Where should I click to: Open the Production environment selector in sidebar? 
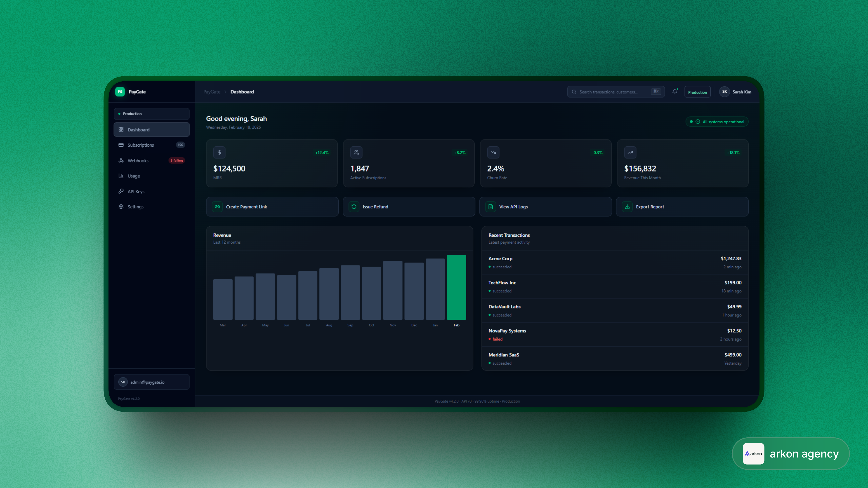[x=152, y=114]
